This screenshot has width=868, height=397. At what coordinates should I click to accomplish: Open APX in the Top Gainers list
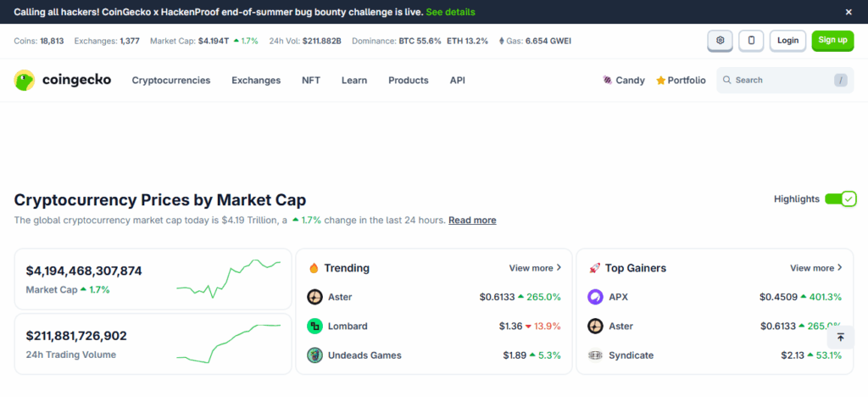tap(618, 298)
